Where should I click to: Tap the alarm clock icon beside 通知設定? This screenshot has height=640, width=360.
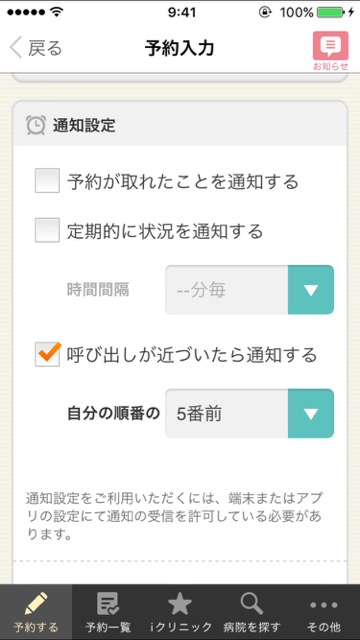point(36,125)
